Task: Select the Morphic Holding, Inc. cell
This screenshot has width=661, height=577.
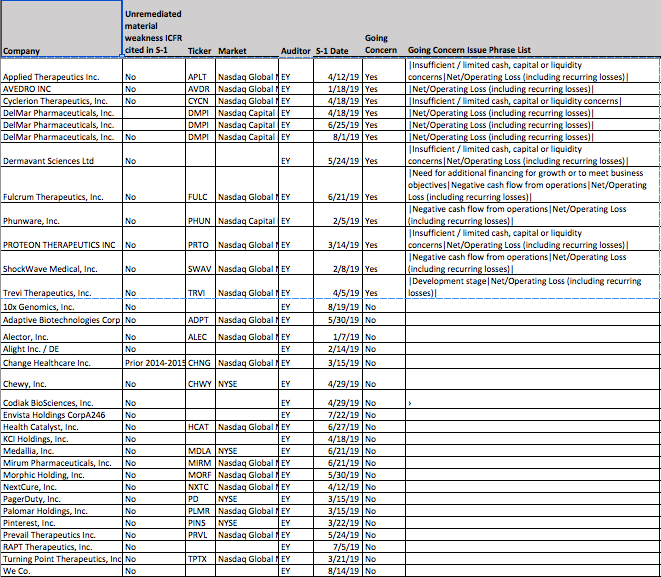Action: coord(62,475)
